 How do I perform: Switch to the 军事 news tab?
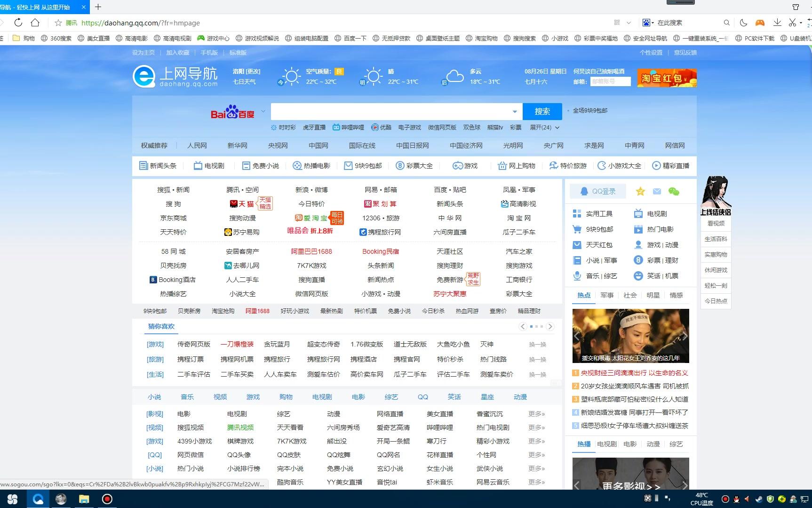tap(607, 295)
